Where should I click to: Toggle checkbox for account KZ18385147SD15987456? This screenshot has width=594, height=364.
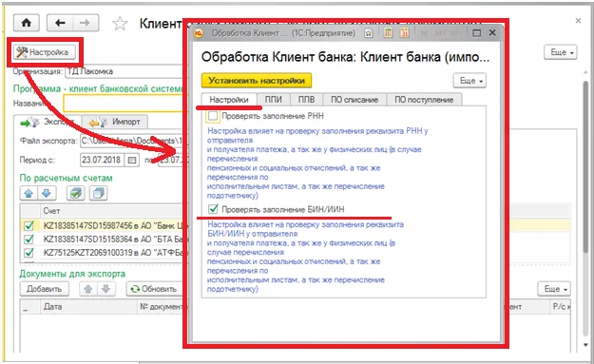29,226
